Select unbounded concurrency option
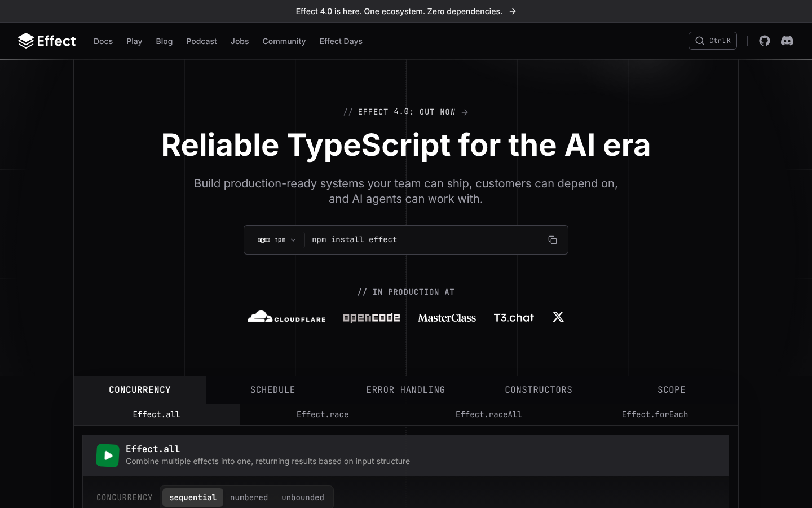The image size is (812, 508). click(x=303, y=497)
